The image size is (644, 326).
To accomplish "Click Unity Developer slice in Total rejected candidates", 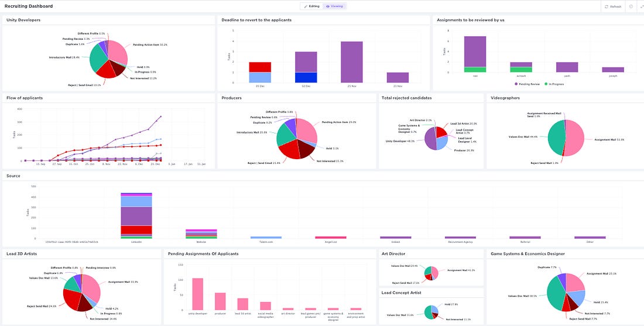I will pos(431,139).
